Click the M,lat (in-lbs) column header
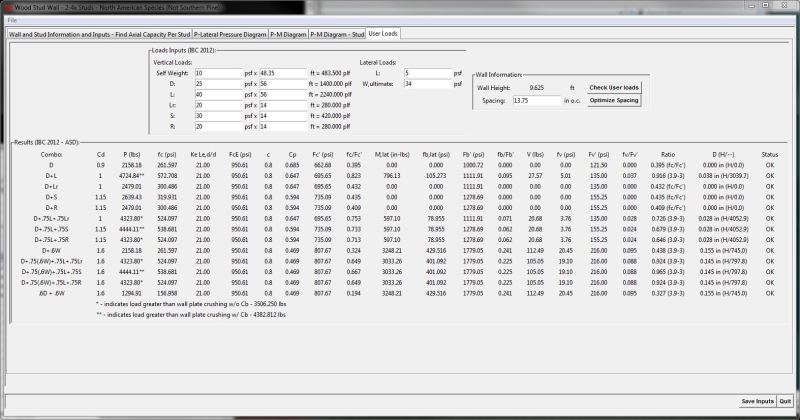Screen dimensions: 800x420 point(392,154)
